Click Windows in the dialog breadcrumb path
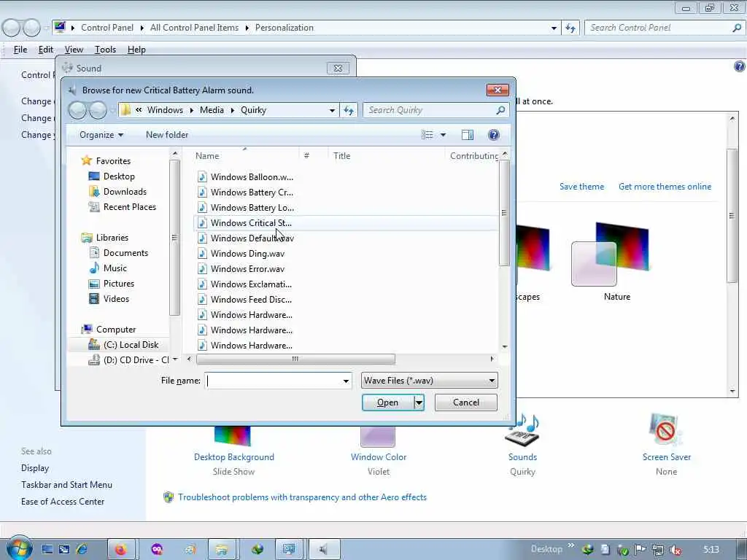 click(165, 110)
